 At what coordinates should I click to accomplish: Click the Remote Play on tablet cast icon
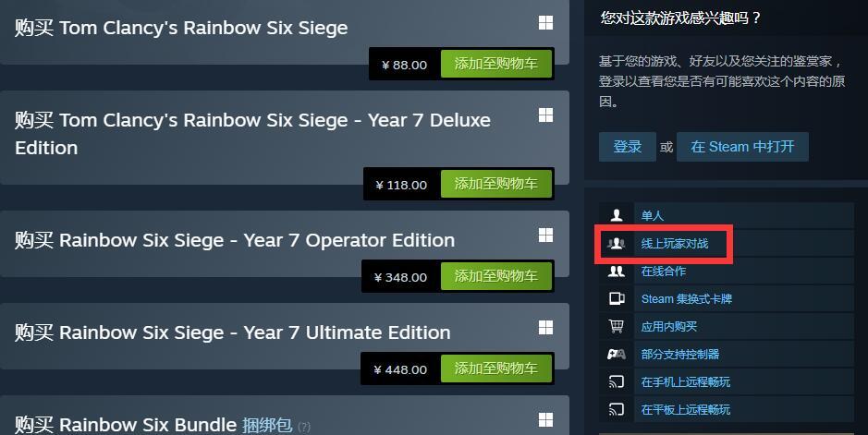[x=617, y=409]
